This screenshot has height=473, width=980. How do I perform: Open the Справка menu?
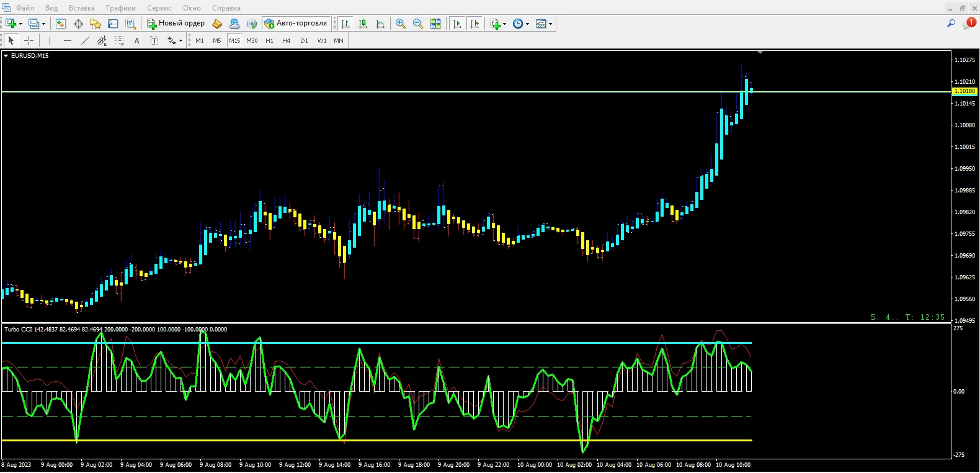[226, 8]
